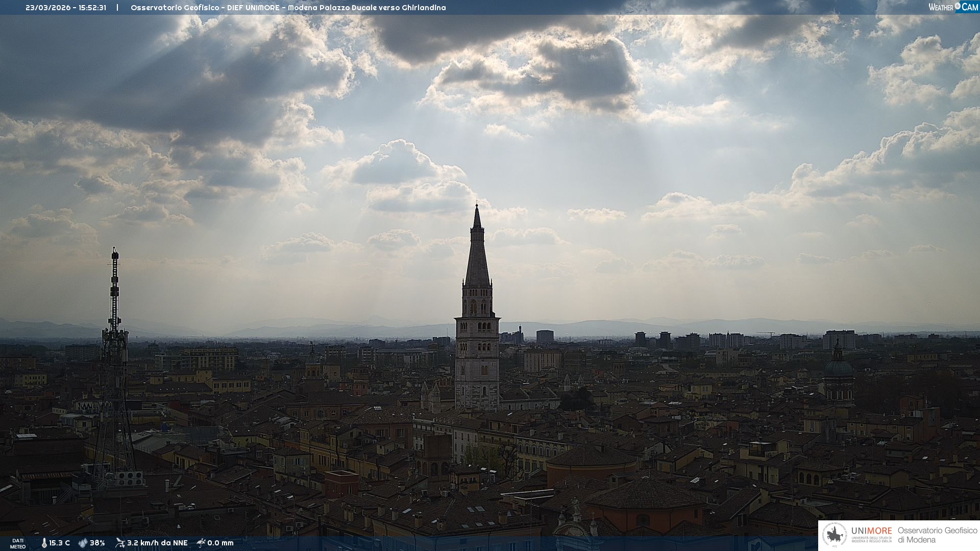980x551 pixels.
Task: Click the 38% humidity value
Action: (97, 543)
